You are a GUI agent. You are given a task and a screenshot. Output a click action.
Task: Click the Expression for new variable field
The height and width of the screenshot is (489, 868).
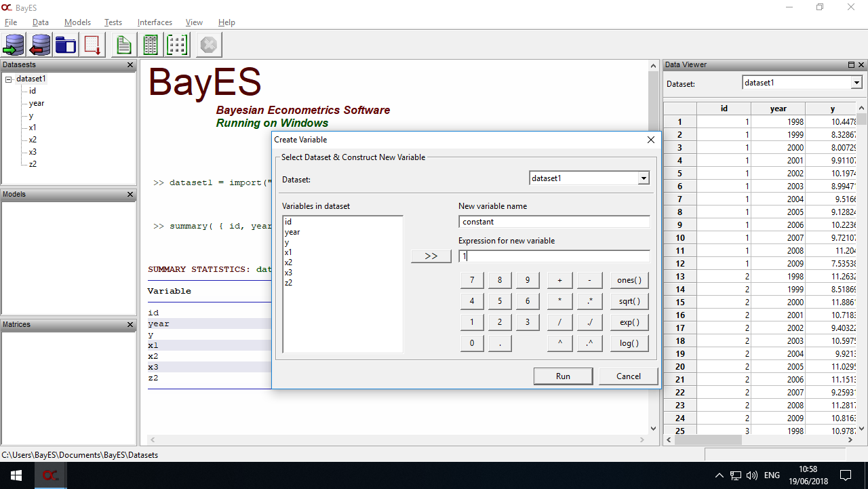tap(554, 256)
